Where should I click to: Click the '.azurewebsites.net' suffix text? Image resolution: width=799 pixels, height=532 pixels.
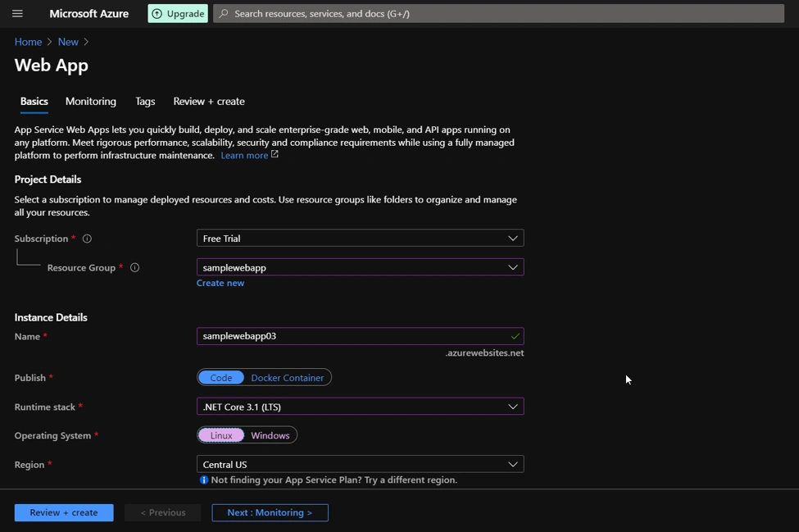484,352
